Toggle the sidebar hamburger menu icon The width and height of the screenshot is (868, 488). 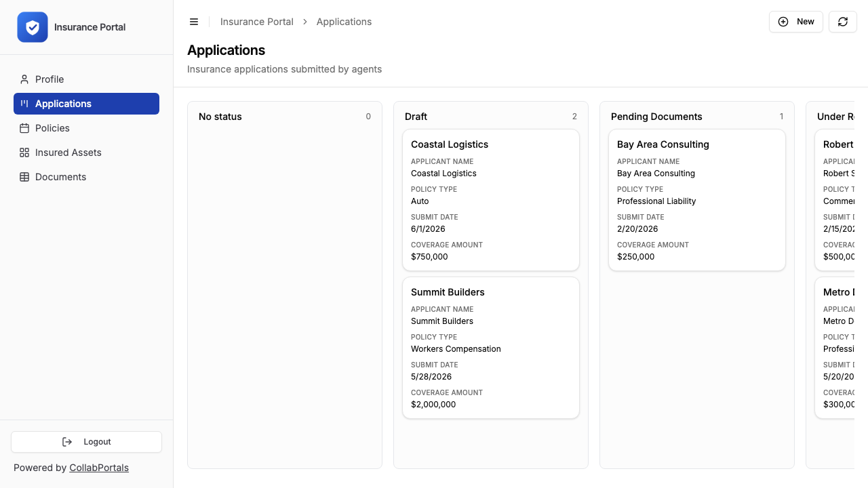point(194,22)
